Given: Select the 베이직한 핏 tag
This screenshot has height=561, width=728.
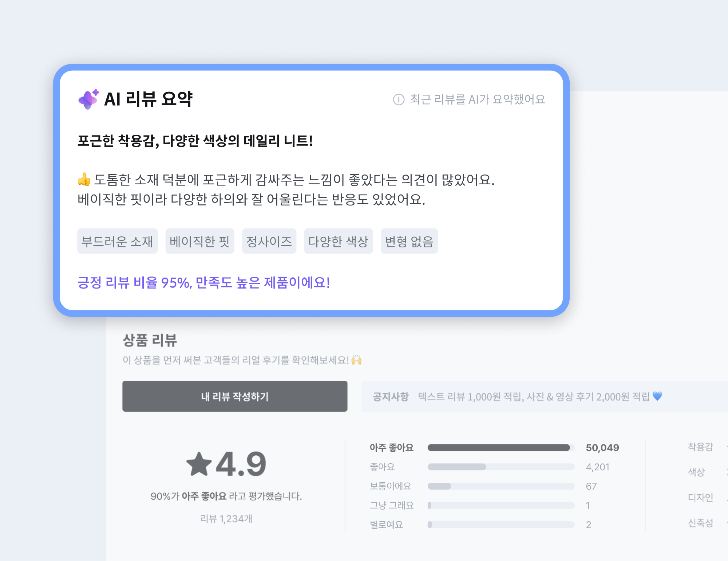Looking at the screenshot, I should (x=199, y=241).
